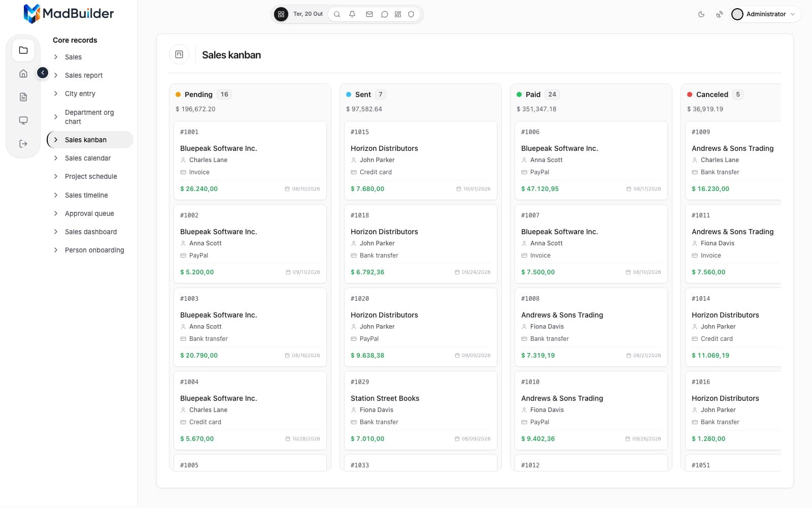Click the dark round apps button
Image resolution: width=812 pixels, height=508 pixels.
[281, 14]
